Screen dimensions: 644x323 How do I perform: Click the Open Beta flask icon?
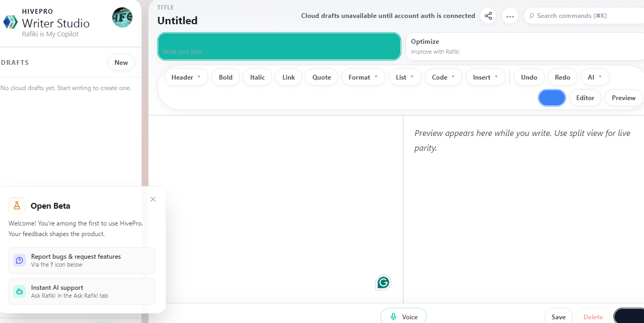coord(17,205)
